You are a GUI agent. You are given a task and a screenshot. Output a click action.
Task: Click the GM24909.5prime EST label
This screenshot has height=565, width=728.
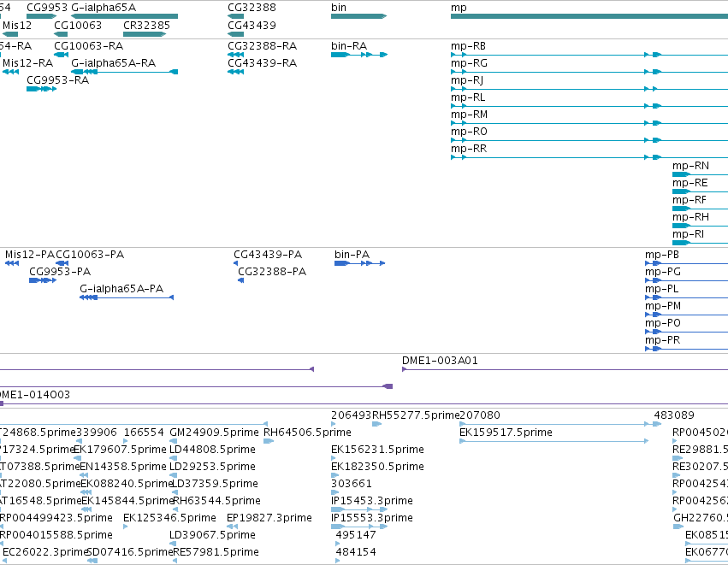coord(214,433)
